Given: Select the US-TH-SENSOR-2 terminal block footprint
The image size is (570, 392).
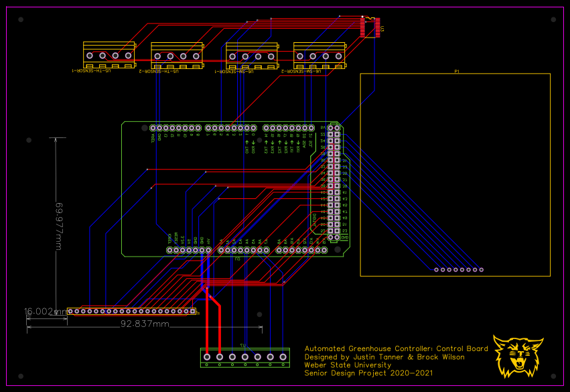Looking at the screenshot, I should 177,54.
